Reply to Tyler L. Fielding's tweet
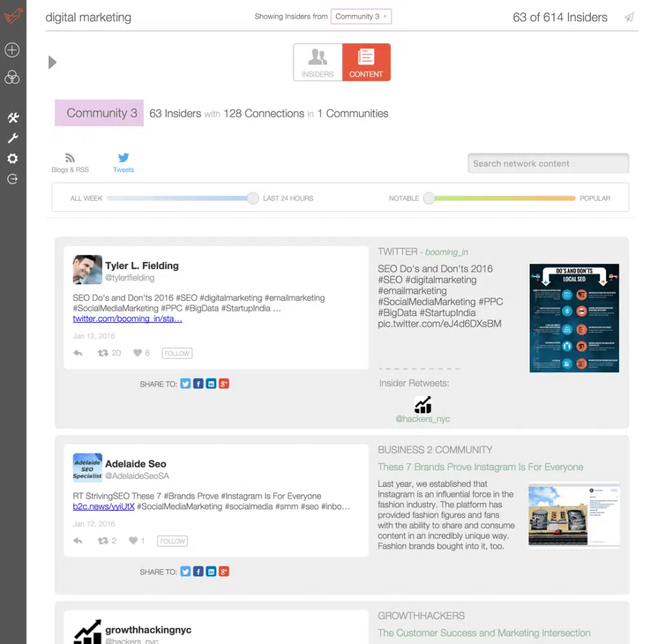This screenshot has height=644, width=658. 78,353
